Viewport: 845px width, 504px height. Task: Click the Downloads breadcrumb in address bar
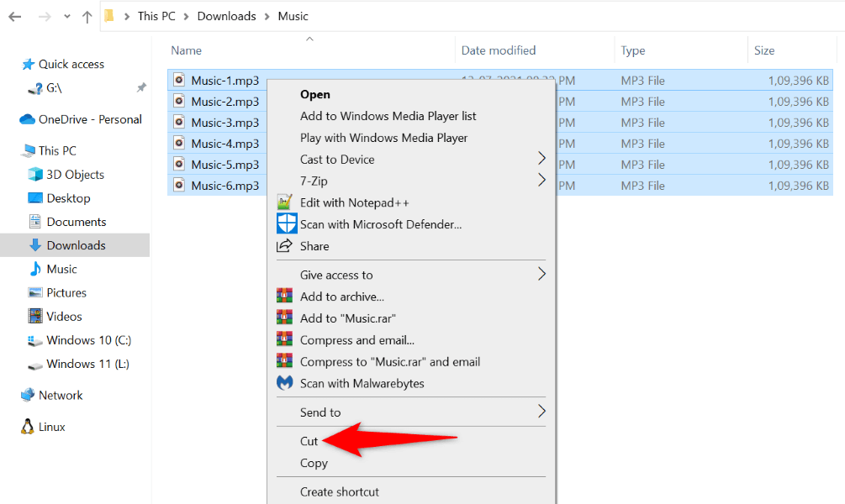227,16
